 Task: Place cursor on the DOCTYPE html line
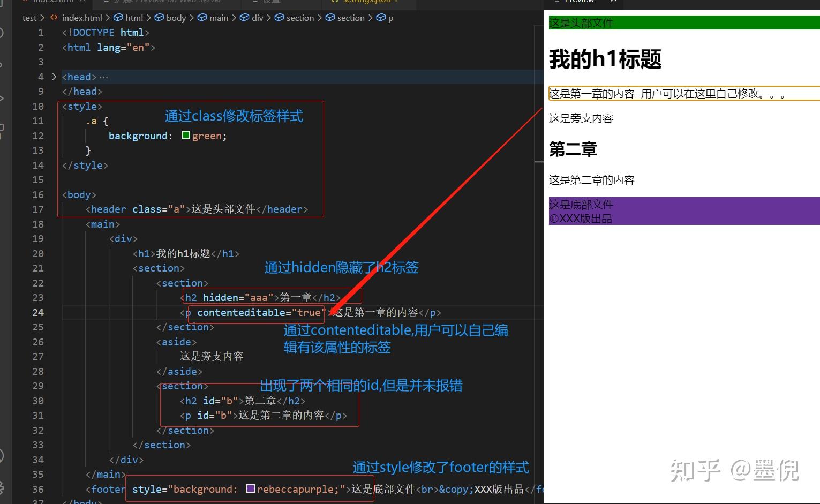[x=106, y=33]
